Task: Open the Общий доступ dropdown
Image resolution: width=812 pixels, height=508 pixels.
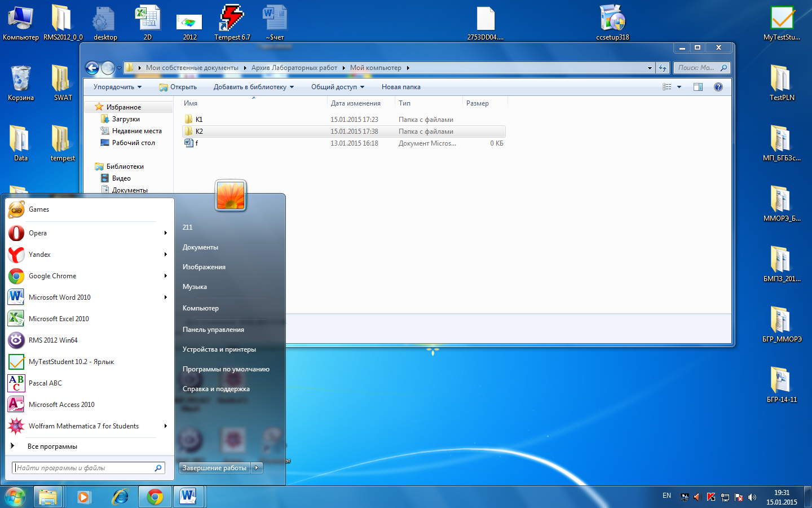Action: pos(338,87)
